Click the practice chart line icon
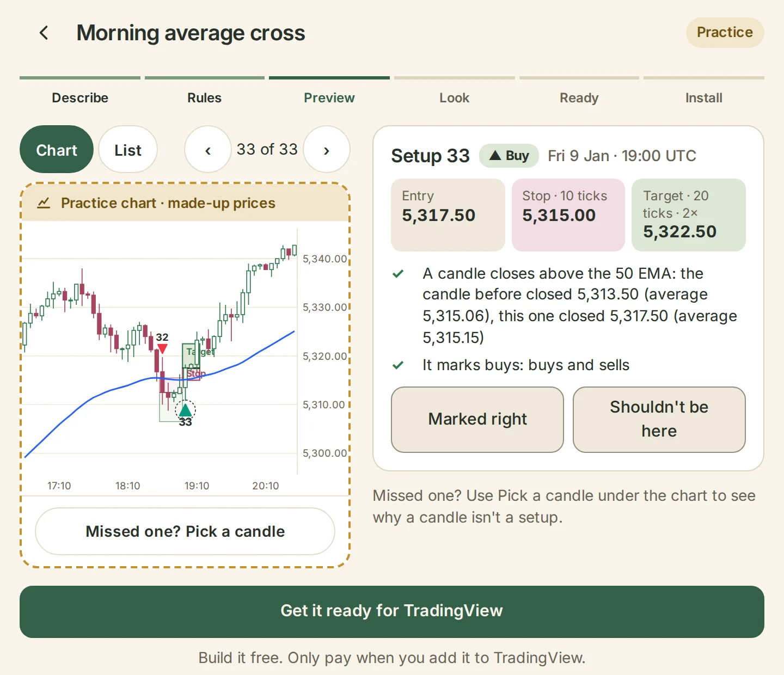The image size is (784, 675). [x=44, y=203]
